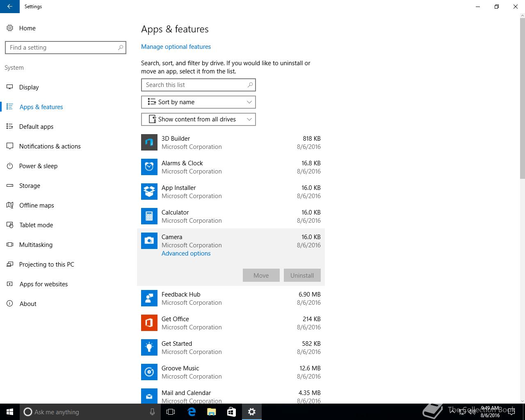Click the Find a setting search box
Screen dimensions: 525x420
(66, 48)
